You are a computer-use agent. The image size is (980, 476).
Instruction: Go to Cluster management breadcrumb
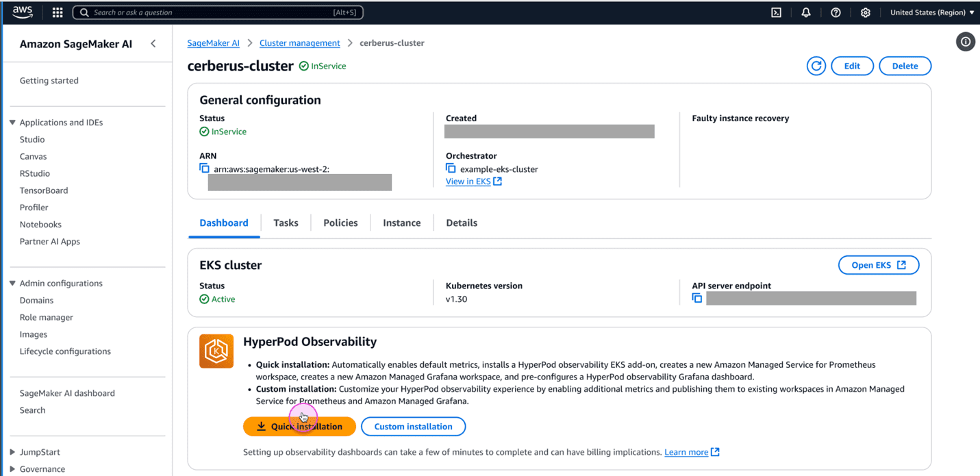click(299, 43)
